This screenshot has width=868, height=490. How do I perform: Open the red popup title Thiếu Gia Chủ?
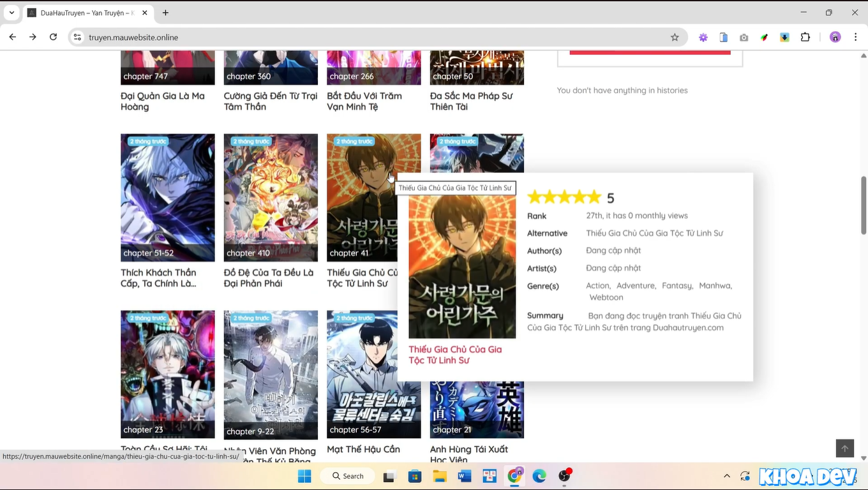coord(455,355)
